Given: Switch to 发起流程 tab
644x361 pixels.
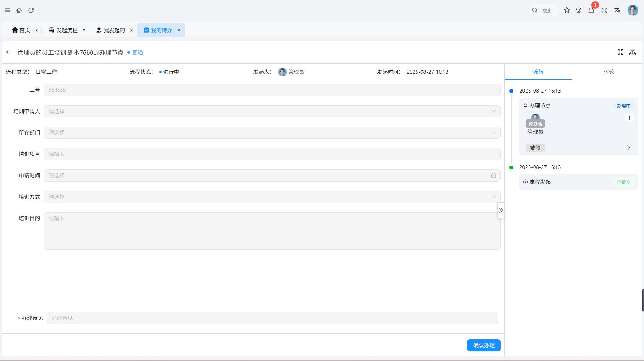Looking at the screenshot, I should pos(63,30).
